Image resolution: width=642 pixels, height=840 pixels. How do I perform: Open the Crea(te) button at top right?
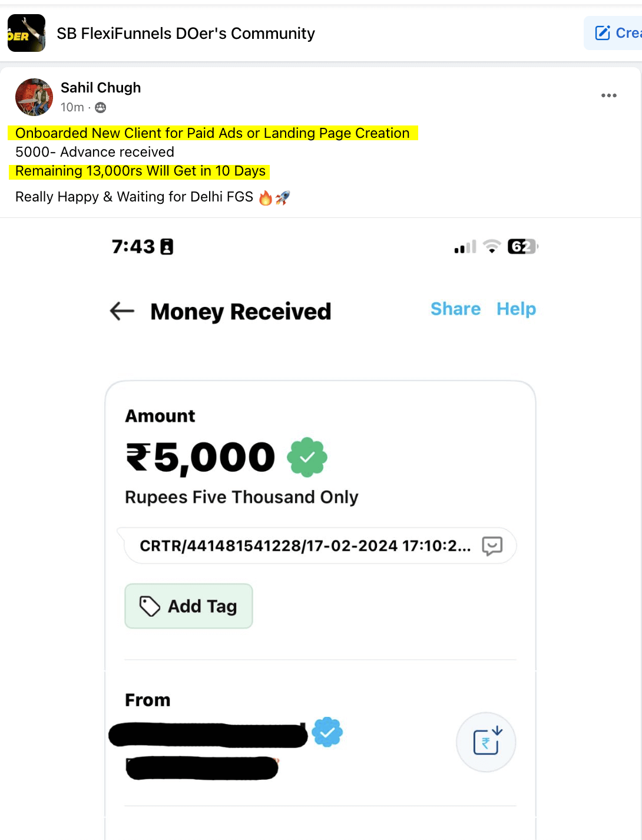pyautogui.click(x=618, y=32)
